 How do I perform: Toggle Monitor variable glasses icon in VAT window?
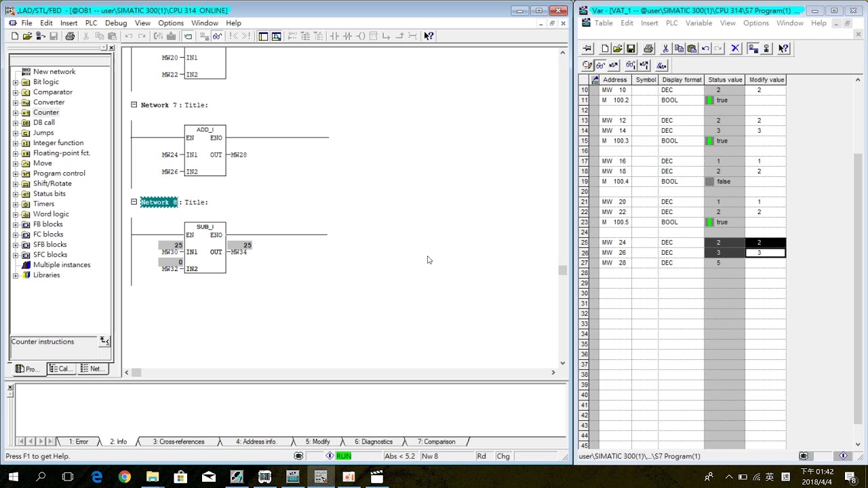(x=600, y=65)
